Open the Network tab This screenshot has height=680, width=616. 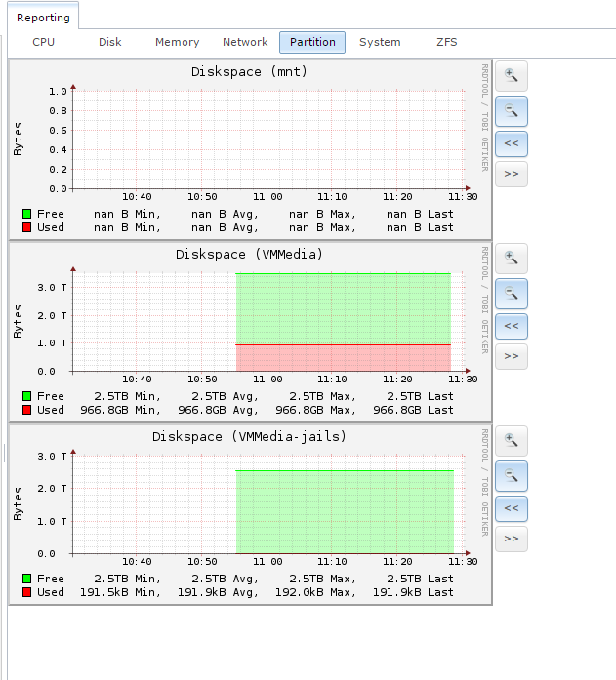pos(245,42)
